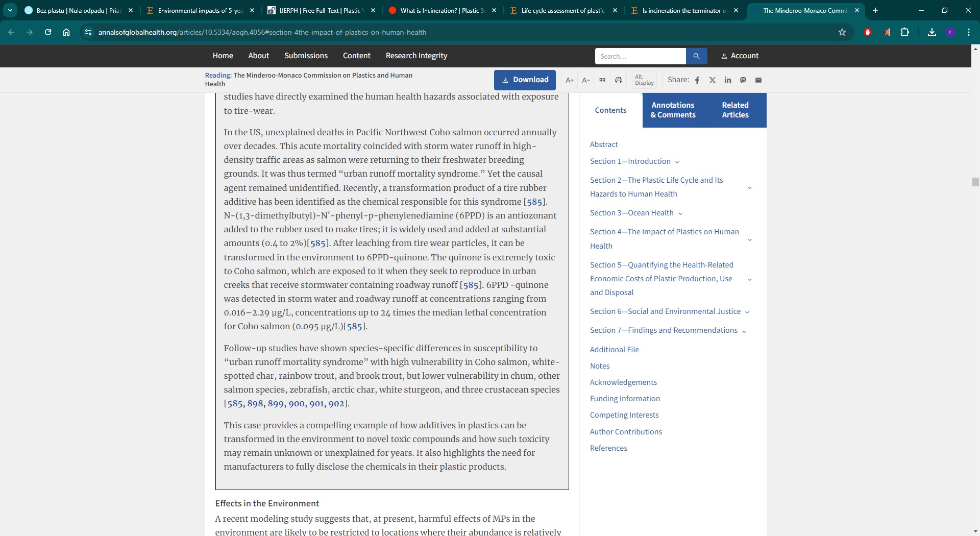Screen dimensions: 980x536
Task: Expand Section 1—Introduction chevron
Action: click(x=677, y=162)
